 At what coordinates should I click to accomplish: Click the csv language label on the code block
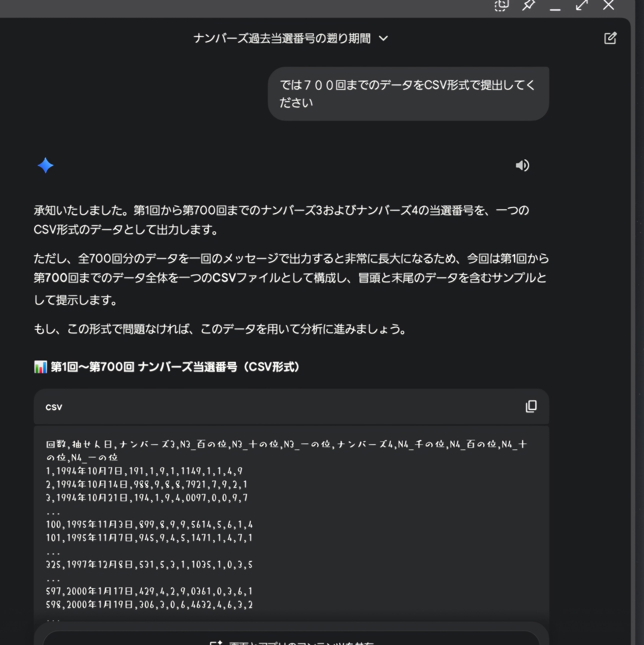coord(54,407)
